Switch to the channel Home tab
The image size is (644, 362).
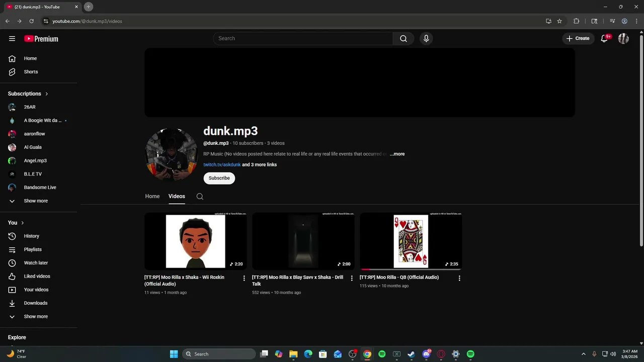click(x=152, y=197)
